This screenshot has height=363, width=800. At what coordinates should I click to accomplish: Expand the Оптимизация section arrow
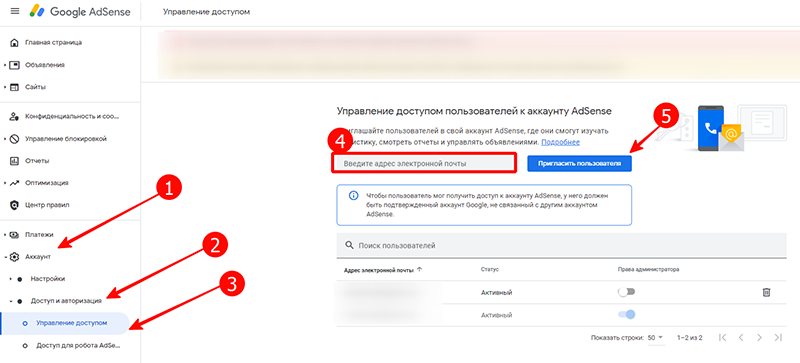pos(5,183)
